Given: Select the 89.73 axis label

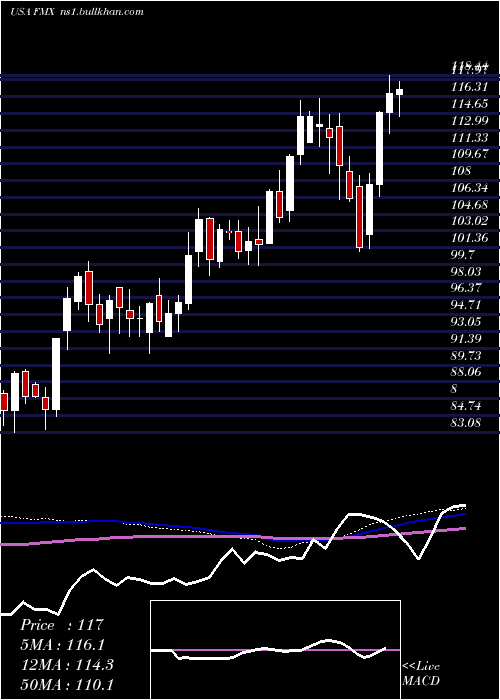Looking at the screenshot, I should click(x=467, y=355).
